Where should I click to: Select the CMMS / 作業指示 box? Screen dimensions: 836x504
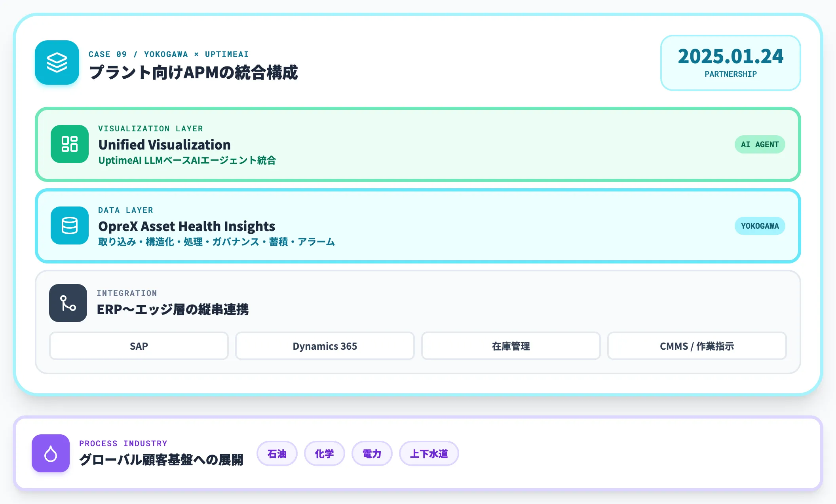coord(697,346)
